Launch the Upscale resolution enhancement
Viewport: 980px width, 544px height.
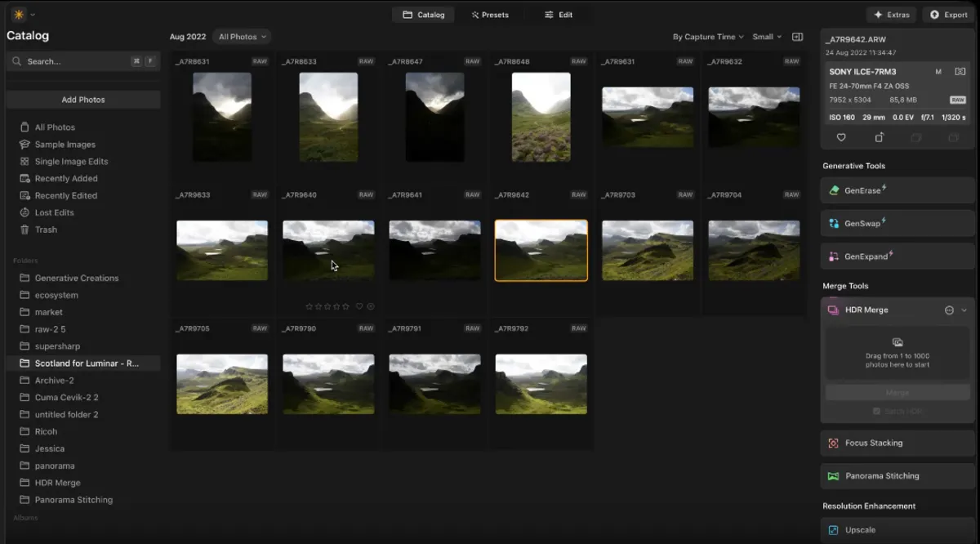click(896, 529)
